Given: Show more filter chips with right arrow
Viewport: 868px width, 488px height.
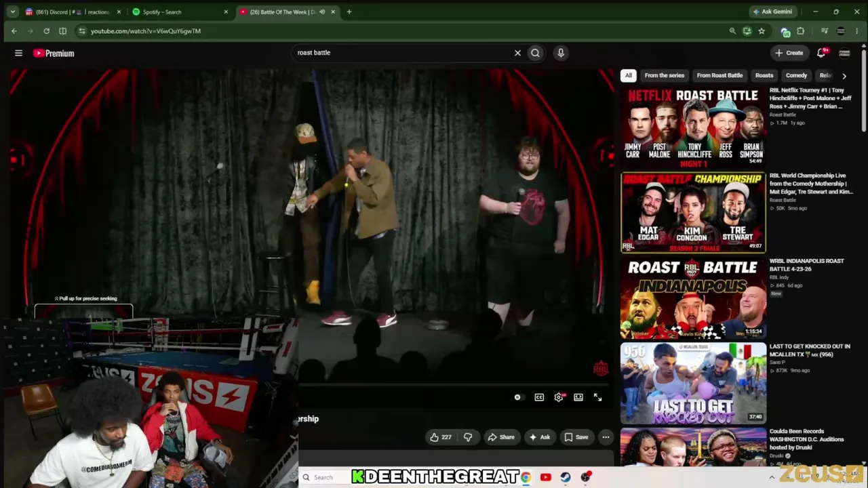Looking at the screenshot, I should point(844,76).
